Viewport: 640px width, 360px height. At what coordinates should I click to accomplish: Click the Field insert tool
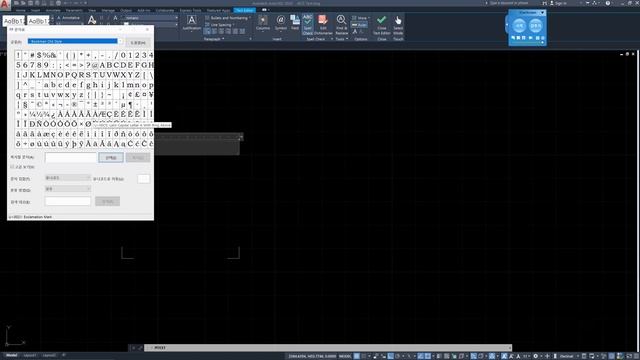(295, 23)
